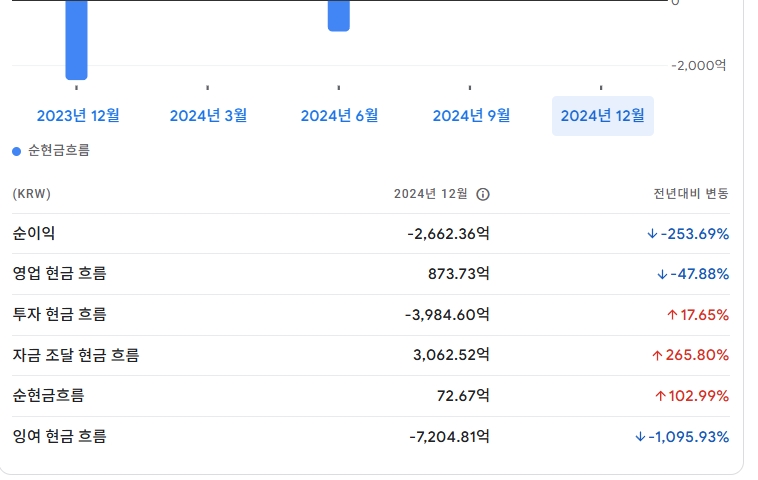This screenshot has width=758, height=480.
Task: Choose the highlighted 2024년 12월 tab
Action: pos(602,116)
